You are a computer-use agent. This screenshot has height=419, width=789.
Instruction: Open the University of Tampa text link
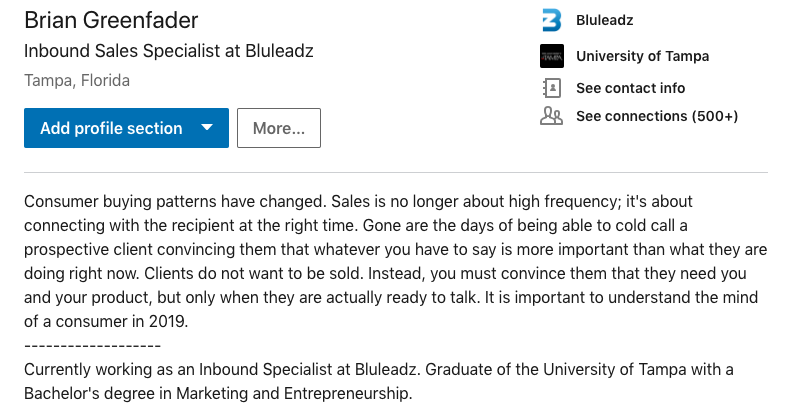pos(643,56)
